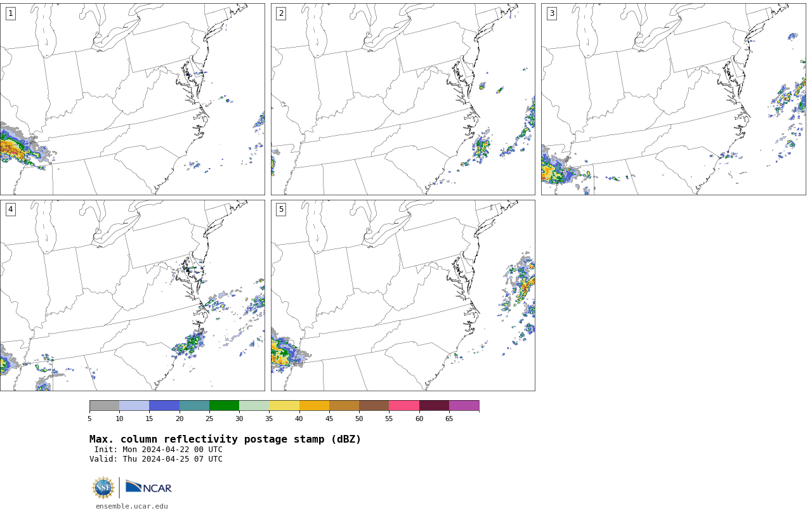
Task: Click the dark brown 50-55 dBZ swatch
Action: click(x=374, y=406)
